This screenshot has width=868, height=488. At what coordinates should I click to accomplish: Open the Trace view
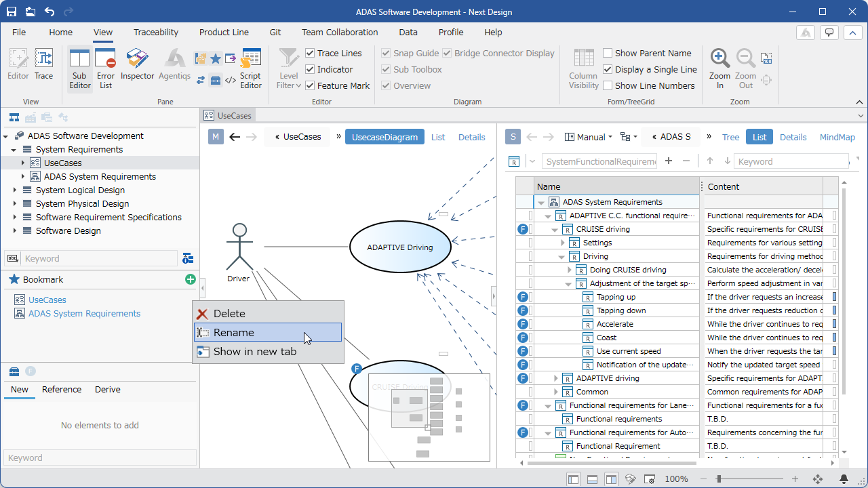[44, 65]
